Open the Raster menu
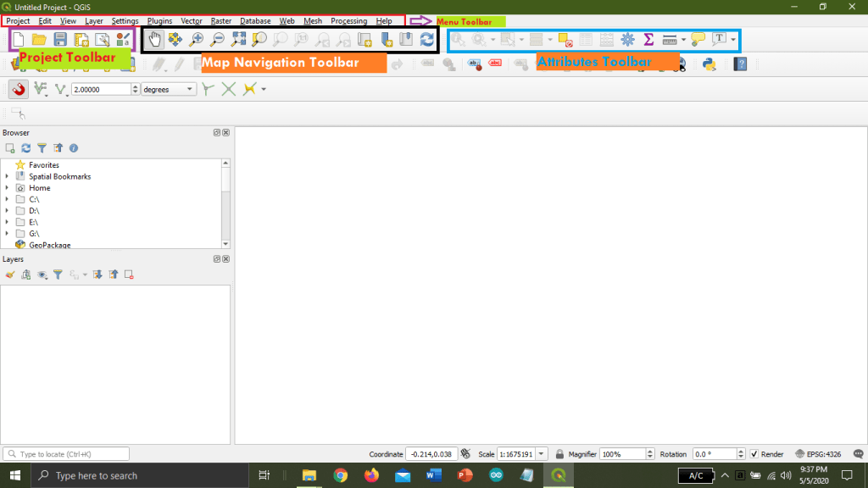 [x=221, y=21]
